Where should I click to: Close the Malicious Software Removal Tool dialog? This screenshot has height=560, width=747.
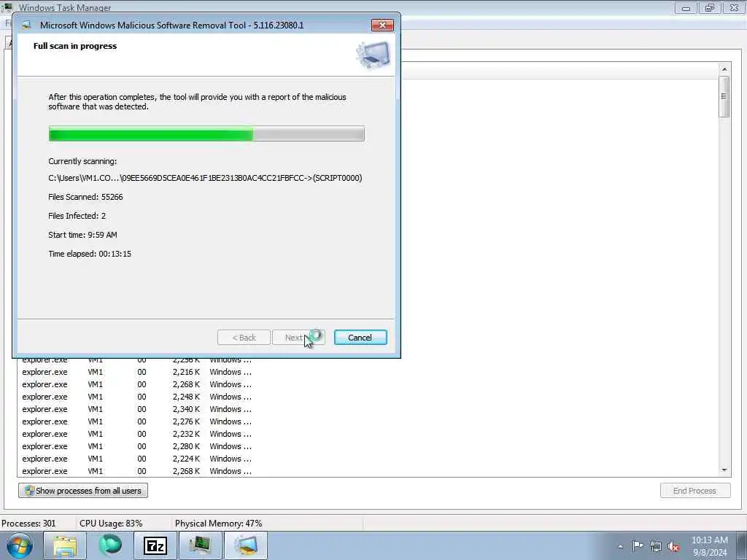click(x=382, y=26)
